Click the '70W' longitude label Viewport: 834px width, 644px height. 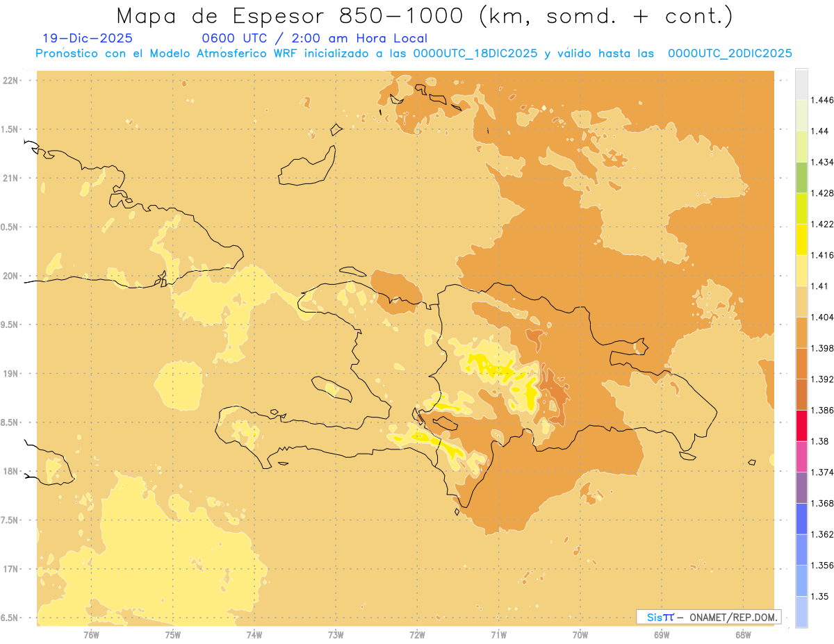(x=580, y=635)
